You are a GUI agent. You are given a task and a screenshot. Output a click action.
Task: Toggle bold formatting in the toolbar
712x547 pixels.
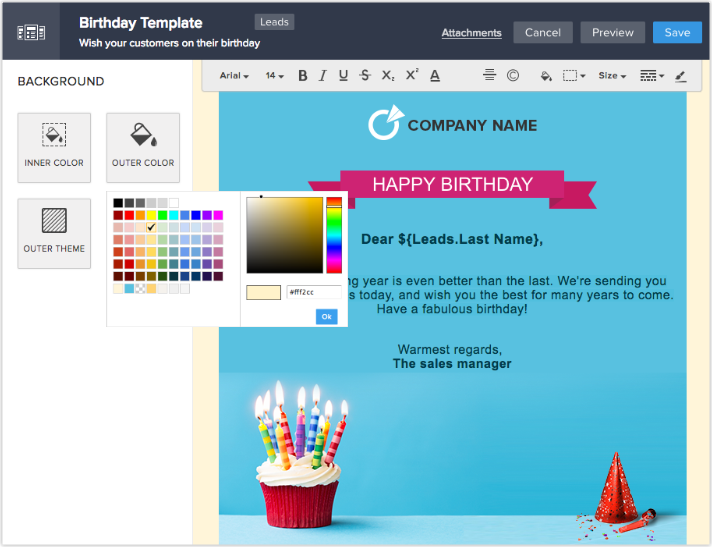(303, 76)
